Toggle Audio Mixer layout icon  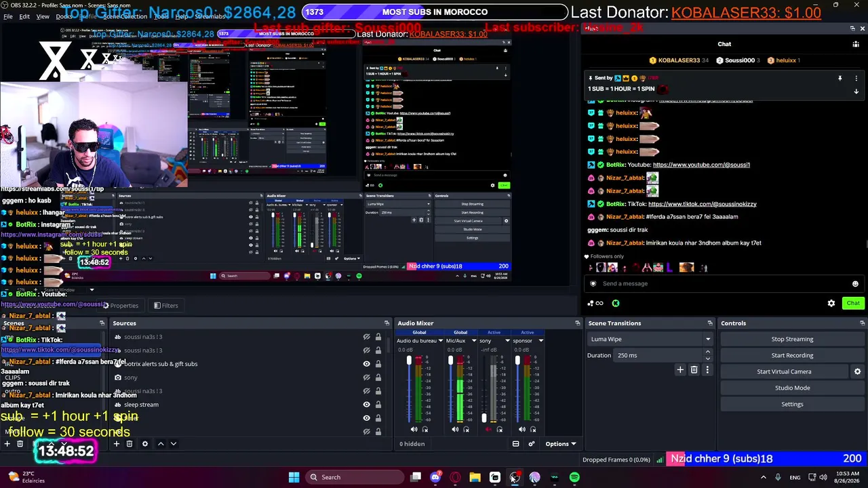[x=515, y=444]
